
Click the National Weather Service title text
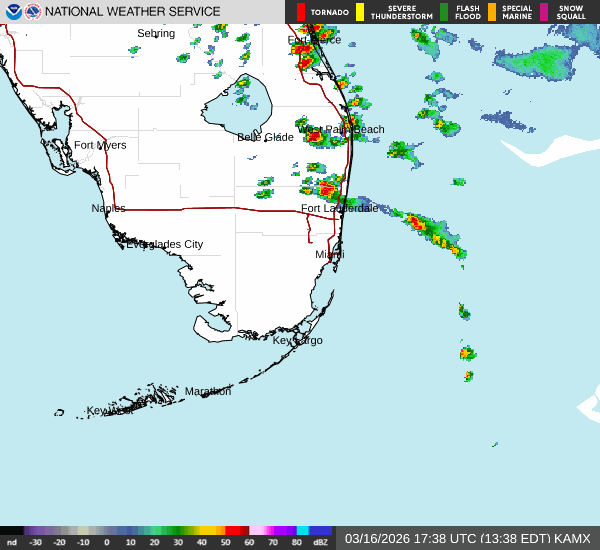tap(133, 12)
